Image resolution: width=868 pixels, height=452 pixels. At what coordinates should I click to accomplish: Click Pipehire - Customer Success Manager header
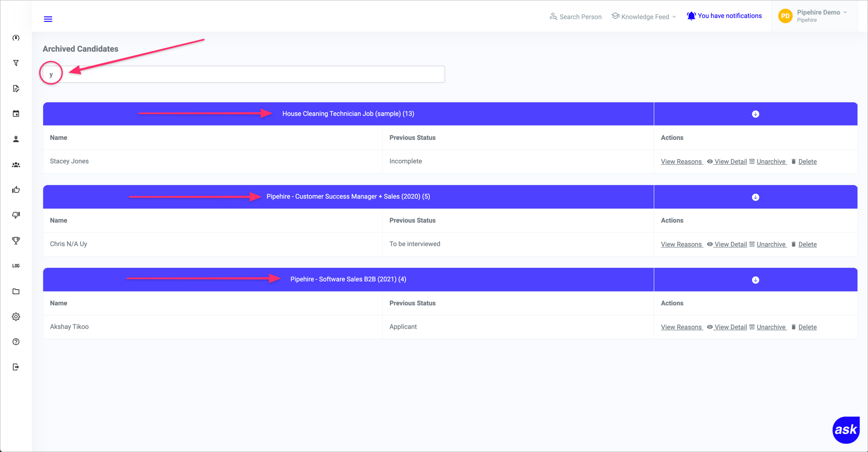click(x=348, y=196)
